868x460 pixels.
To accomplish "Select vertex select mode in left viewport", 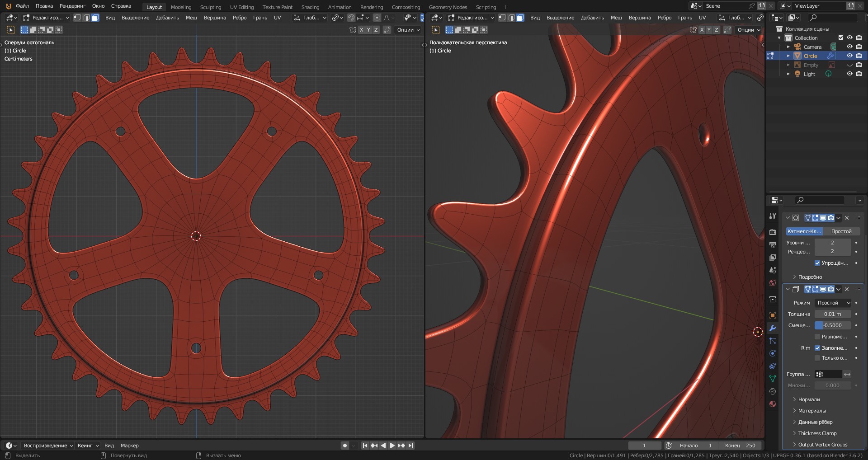I will (77, 18).
